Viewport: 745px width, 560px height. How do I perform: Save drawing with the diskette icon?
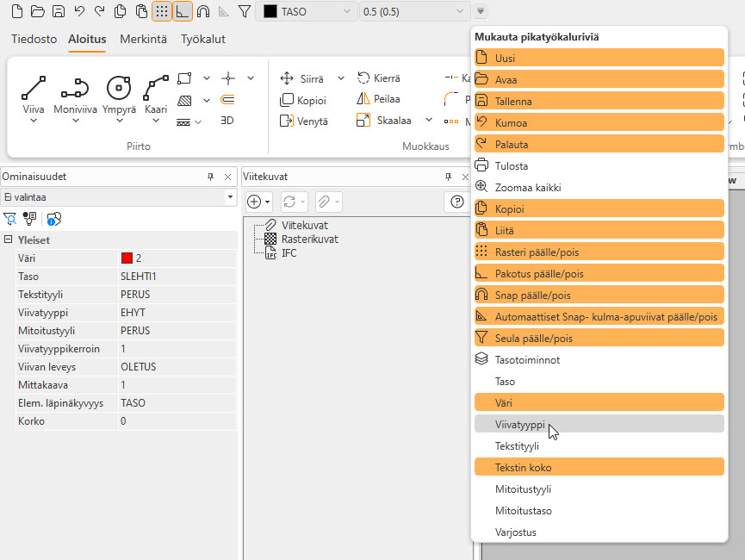pyautogui.click(x=59, y=11)
